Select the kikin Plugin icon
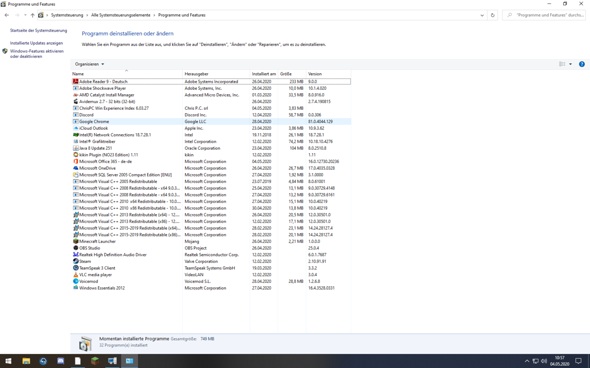 click(x=75, y=155)
